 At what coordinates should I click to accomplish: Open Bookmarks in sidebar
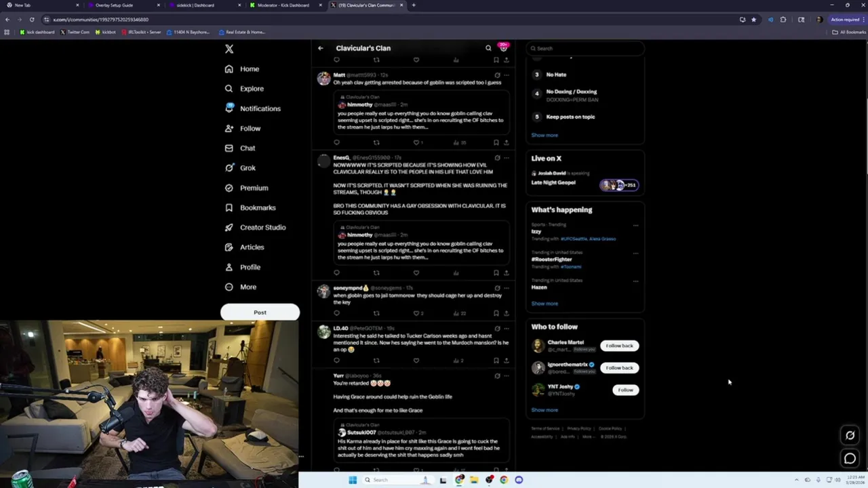(250, 207)
